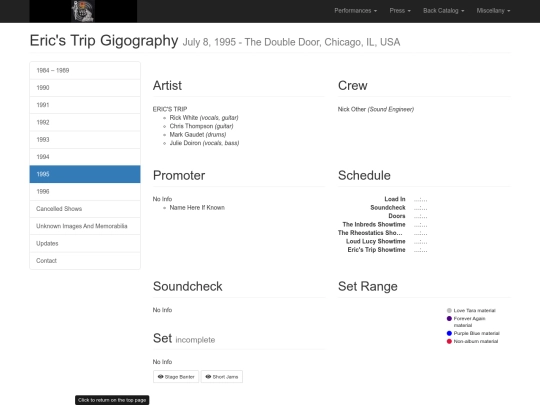The height and width of the screenshot is (405, 540).
Task: Expand the Miscellany menu
Action: pyautogui.click(x=493, y=11)
